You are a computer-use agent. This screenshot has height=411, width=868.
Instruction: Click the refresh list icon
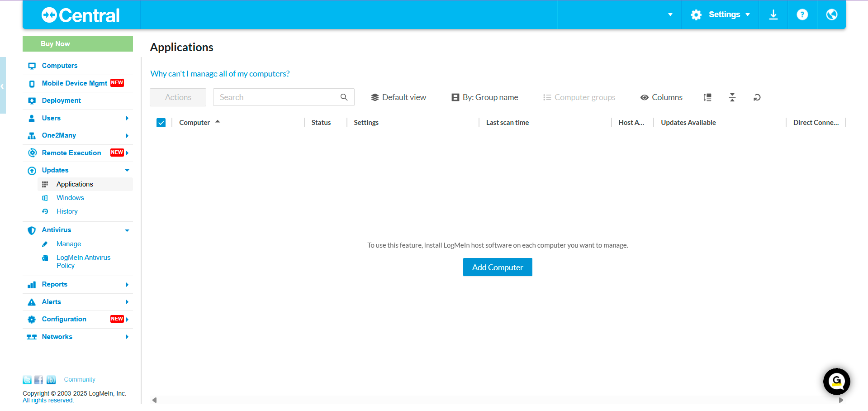coord(757,97)
